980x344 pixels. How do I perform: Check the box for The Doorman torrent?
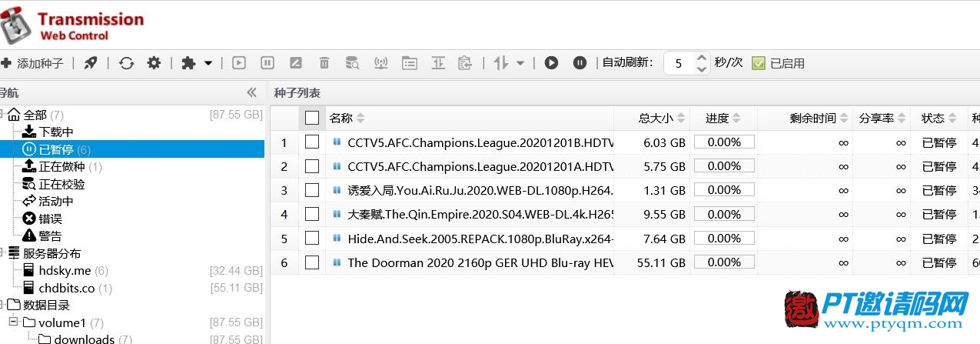point(311,262)
